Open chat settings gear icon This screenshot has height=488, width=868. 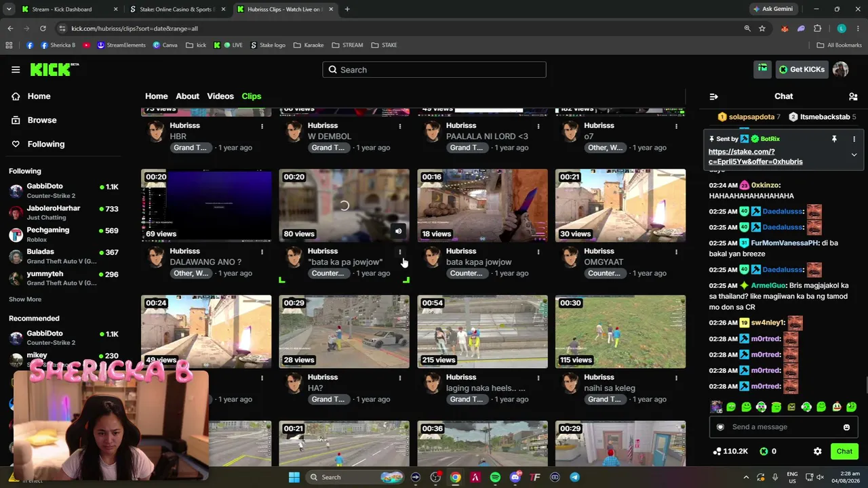tap(818, 451)
